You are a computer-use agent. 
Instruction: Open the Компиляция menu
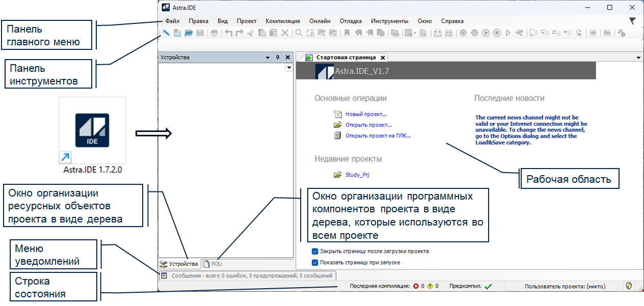(x=283, y=21)
